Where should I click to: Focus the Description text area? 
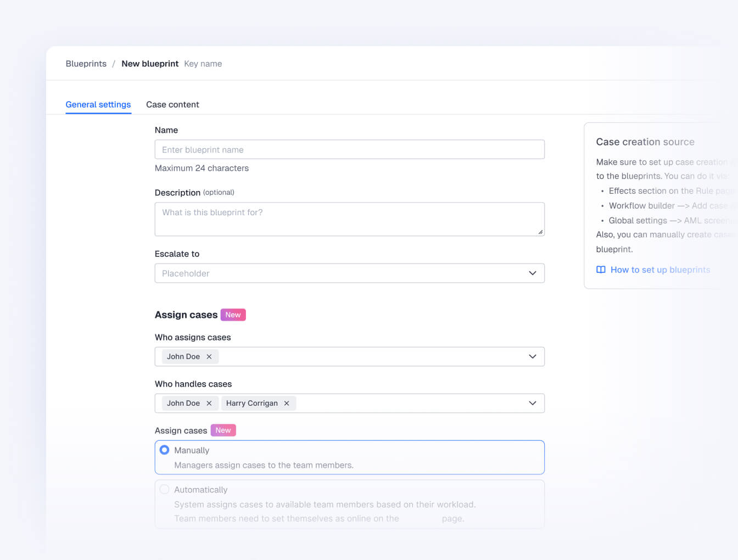350,219
